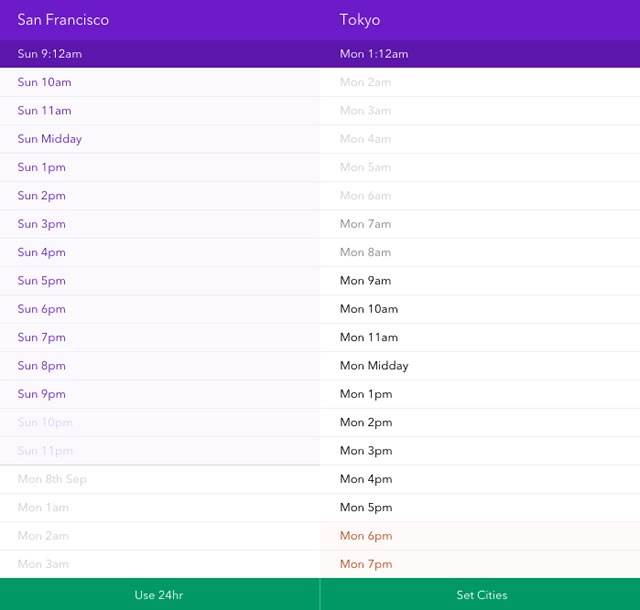Click the Mon 8th Sep date row
Screen dimensions: 640x610
click(160, 479)
